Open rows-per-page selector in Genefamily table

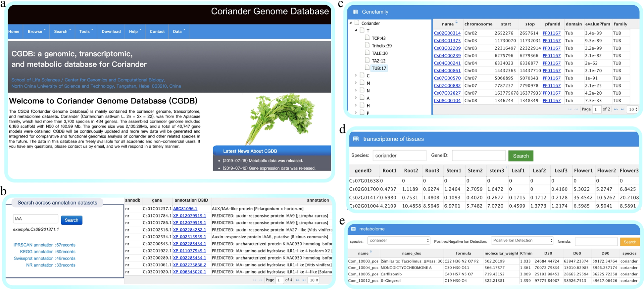[633, 109]
